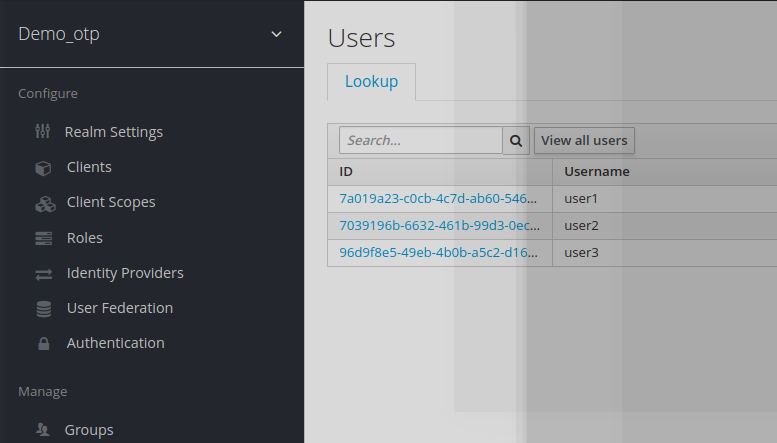Click the View all users button
Viewport: 777px width, 443px height.
pyautogui.click(x=584, y=141)
